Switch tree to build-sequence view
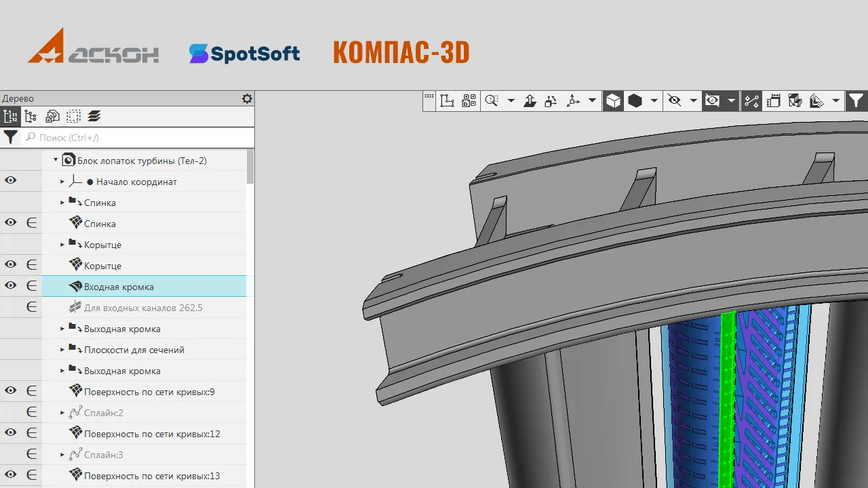Screen dimensions: 868x488 pyautogui.click(x=10, y=116)
